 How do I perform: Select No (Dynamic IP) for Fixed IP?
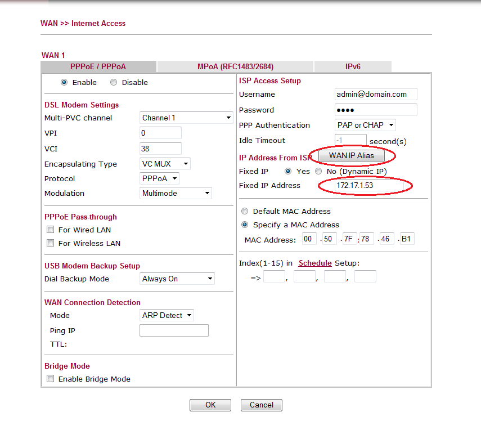click(x=318, y=171)
